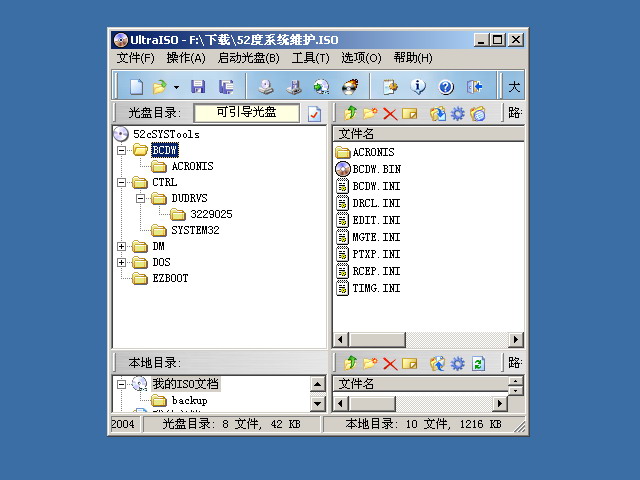Click the local file list 文件名 column header

(421, 383)
